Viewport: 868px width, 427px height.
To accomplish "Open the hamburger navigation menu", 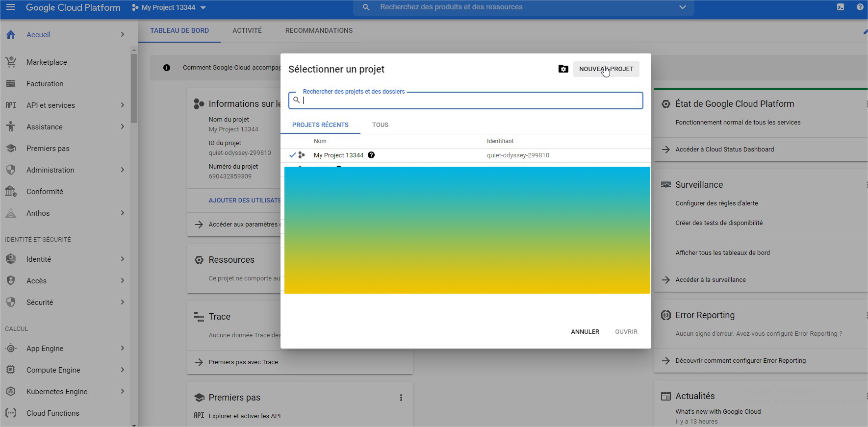I will click(10, 7).
